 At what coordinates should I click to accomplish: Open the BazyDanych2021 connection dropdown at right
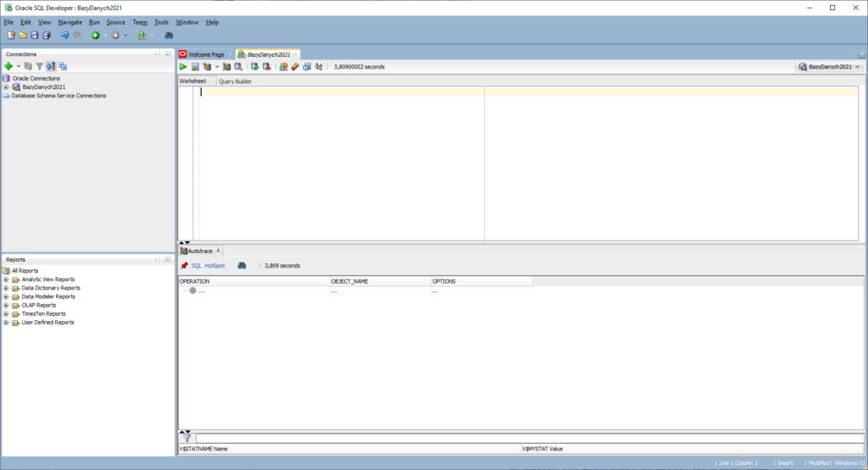click(829, 66)
